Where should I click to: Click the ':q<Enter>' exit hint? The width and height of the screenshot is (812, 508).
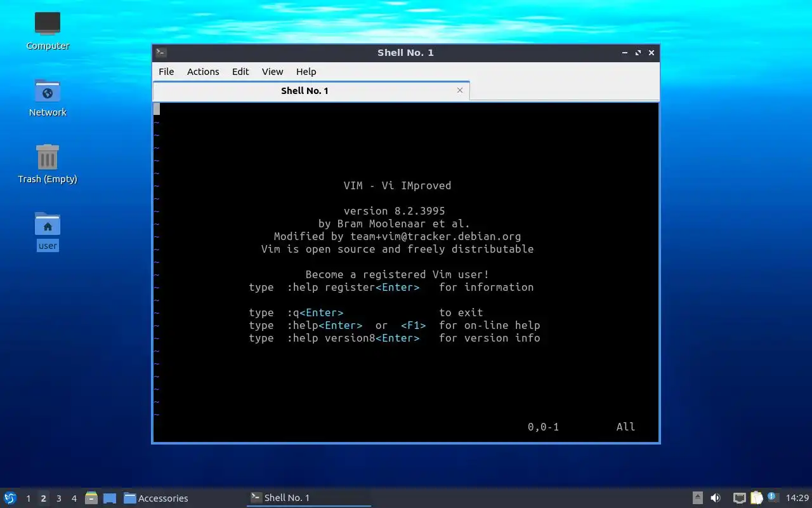[315, 312]
